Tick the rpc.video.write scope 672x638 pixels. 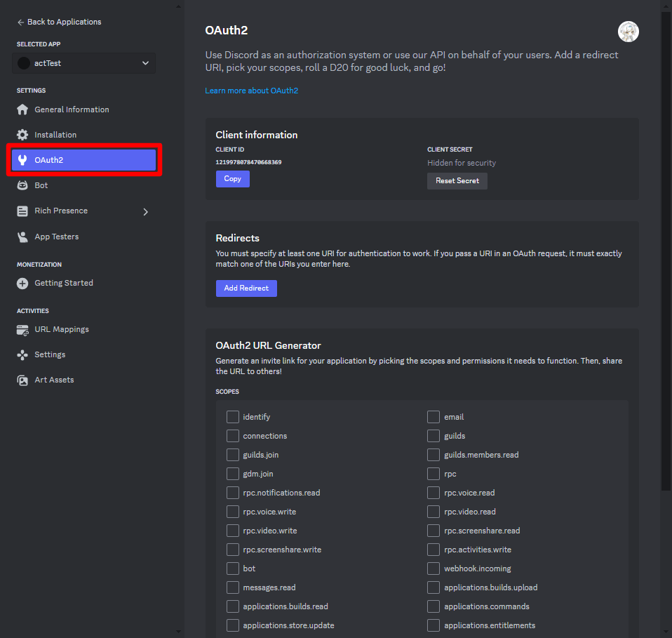tap(233, 531)
